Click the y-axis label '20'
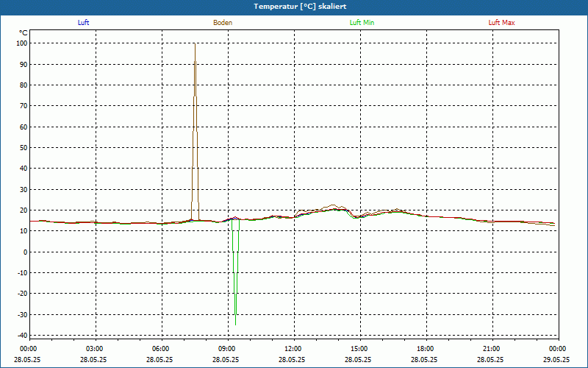Screen dimensions: 588x368 tap(24, 210)
